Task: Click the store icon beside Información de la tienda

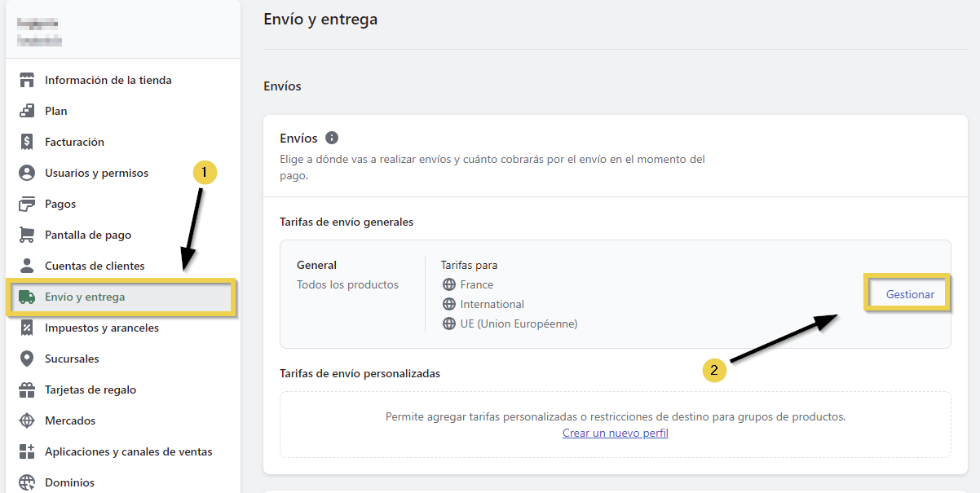Action: click(x=28, y=80)
